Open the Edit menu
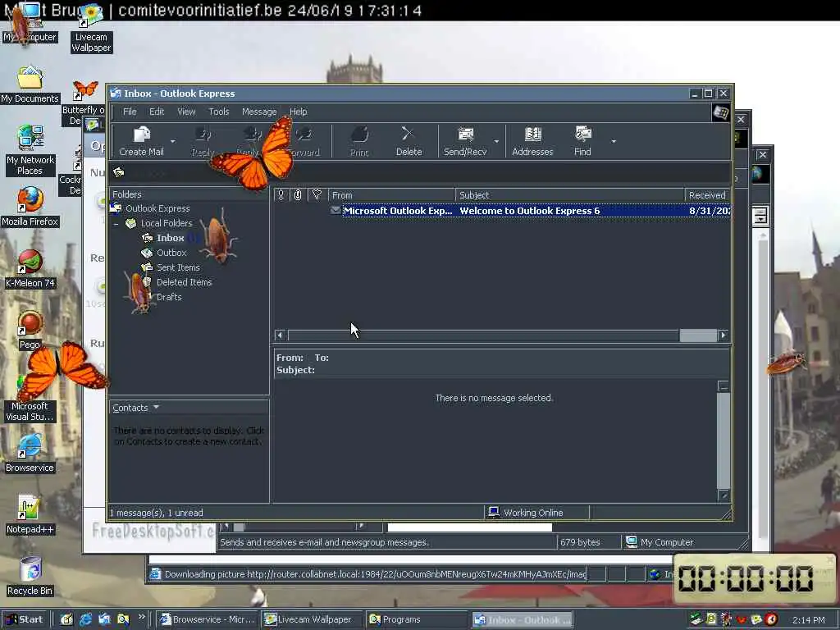 [157, 112]
